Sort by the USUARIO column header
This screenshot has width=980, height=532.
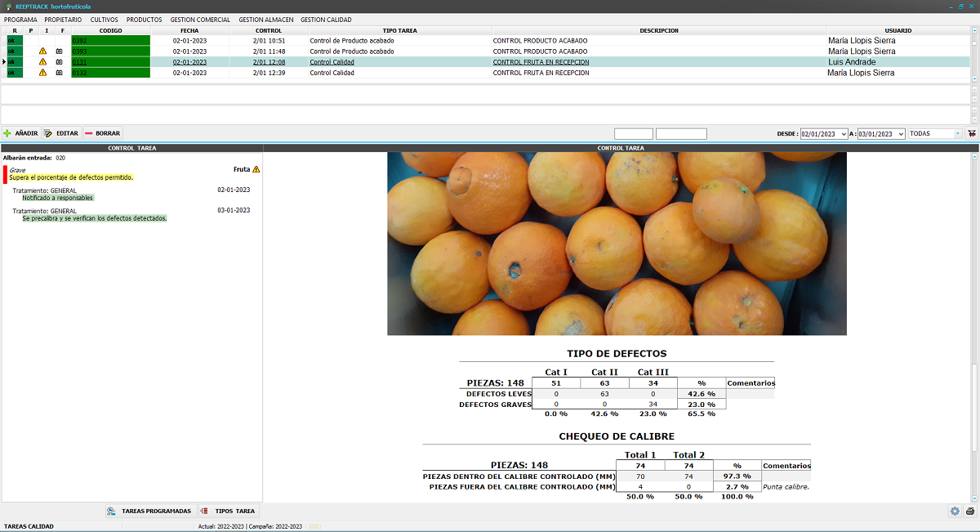click(898, 30)
